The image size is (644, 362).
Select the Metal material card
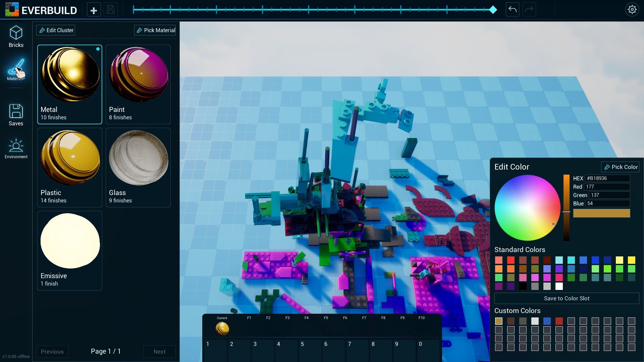tap(70, 84)
